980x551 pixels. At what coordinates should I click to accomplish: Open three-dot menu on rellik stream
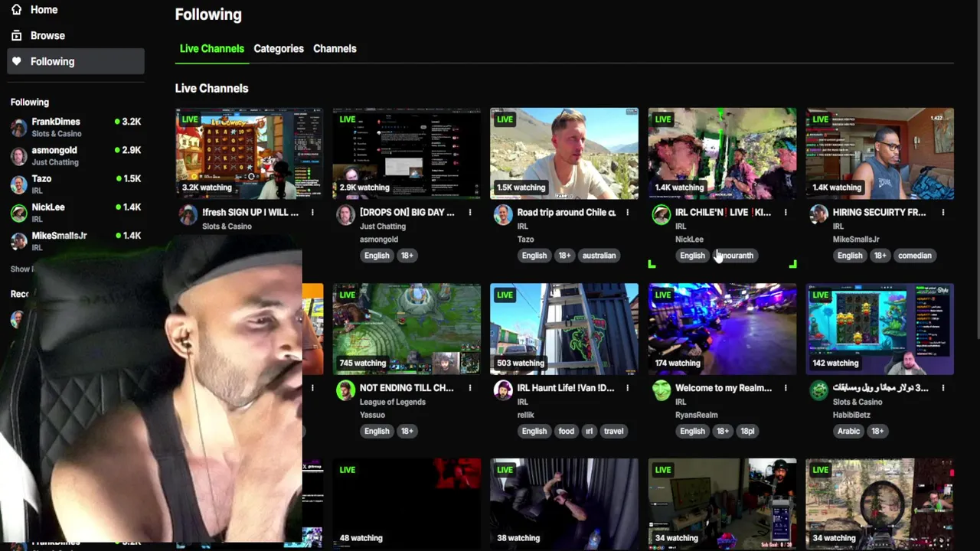[628, 388]
